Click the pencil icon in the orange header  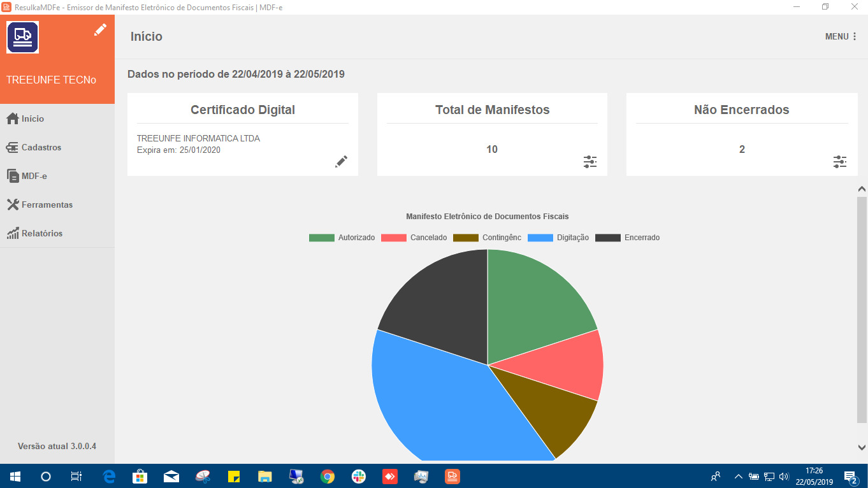[x=100, y=29]
